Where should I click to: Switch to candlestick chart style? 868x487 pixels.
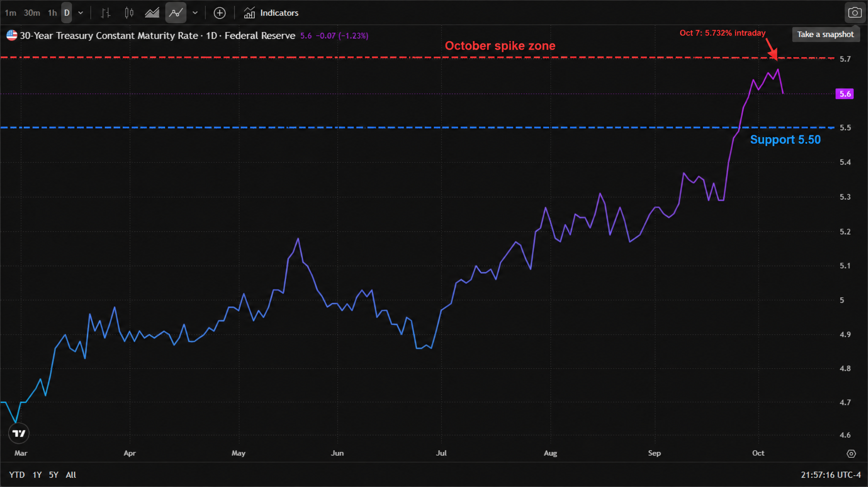click(129, 13)
